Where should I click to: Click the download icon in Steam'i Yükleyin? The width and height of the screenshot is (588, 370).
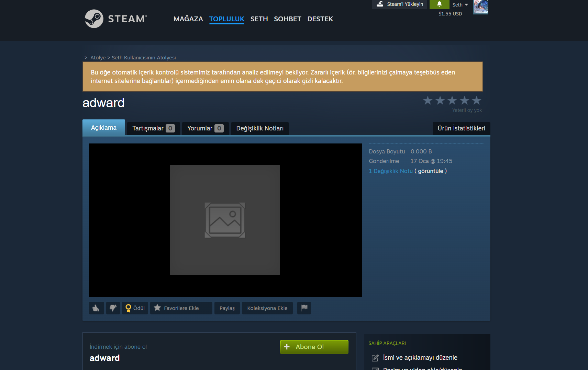tap(380, 4)
